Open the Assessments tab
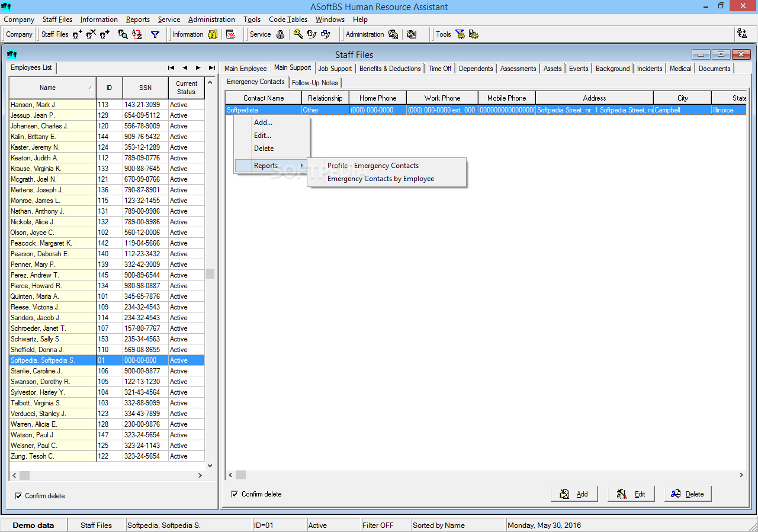Viewport: 758px width, 532px height. pyautogui.click(x=518, y=69)
